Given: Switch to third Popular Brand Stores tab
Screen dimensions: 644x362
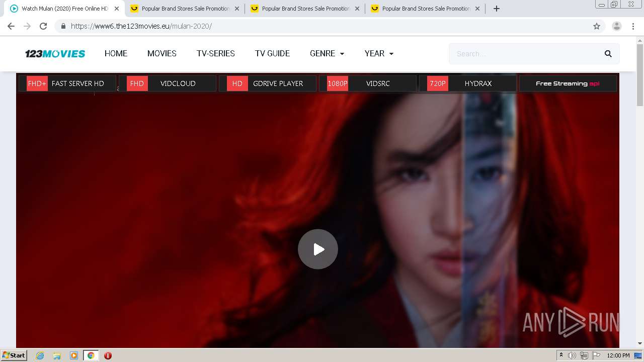Looking at the screenshot, I should tap(426, 9).
